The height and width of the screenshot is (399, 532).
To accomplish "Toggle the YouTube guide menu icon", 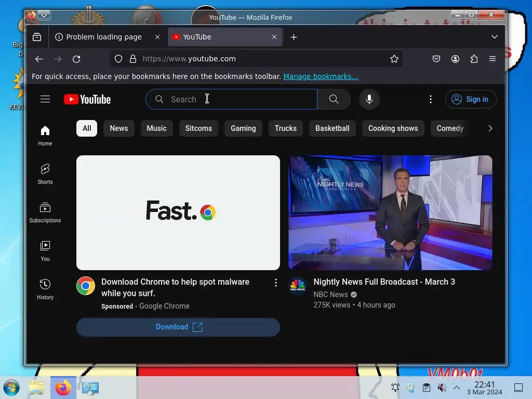I will click(45, 99).
